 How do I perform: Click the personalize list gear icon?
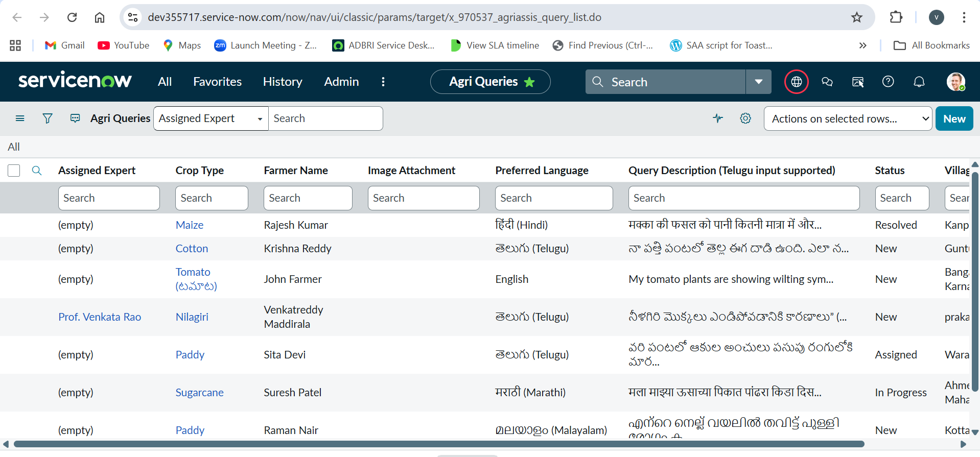(x=745, y=118)
